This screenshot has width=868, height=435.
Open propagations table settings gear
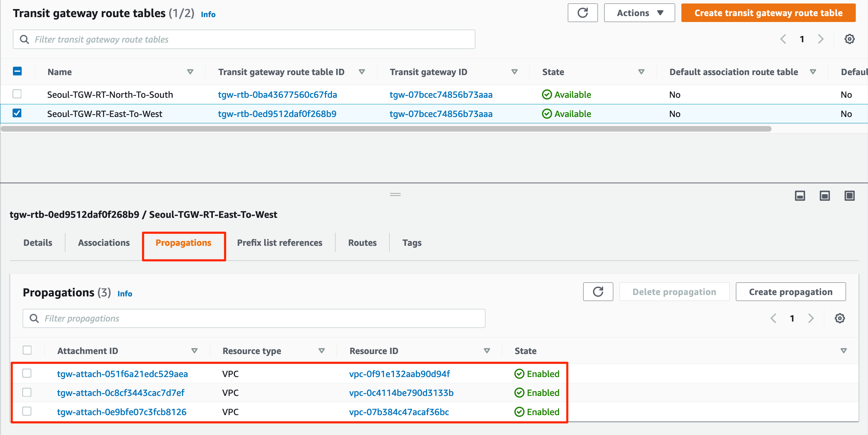pos(840,318)
